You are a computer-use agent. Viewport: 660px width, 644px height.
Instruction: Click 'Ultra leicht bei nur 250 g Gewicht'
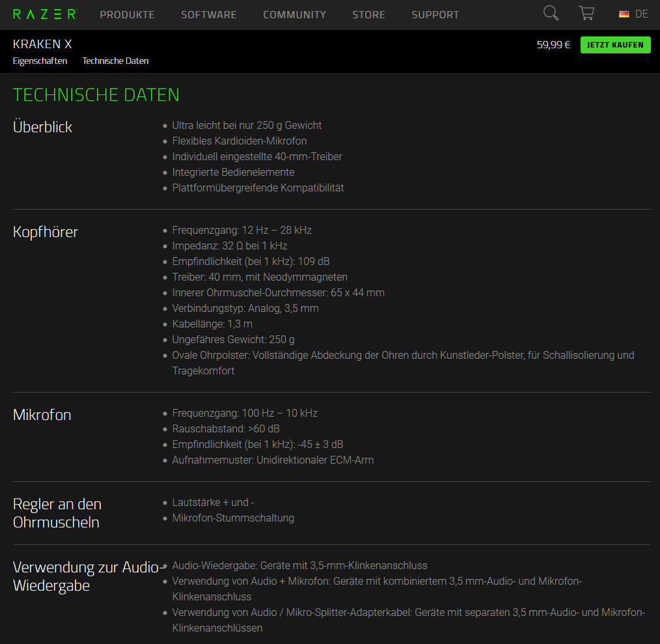(247, 125)
